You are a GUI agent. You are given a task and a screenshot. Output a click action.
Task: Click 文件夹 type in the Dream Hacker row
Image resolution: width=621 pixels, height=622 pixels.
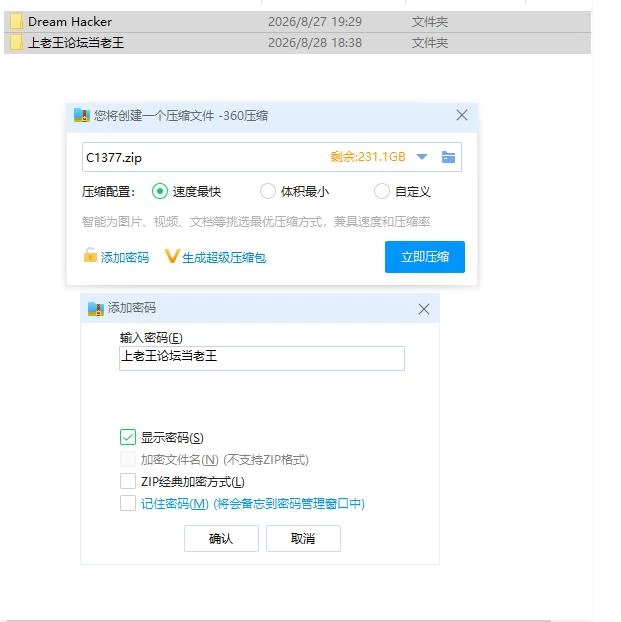coord(430,21)
